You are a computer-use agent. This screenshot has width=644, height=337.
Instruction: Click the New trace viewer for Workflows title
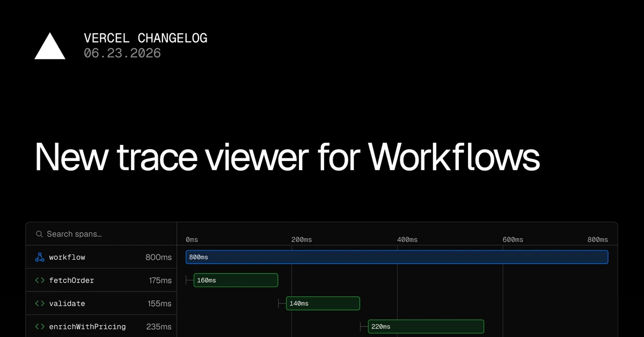287,156
